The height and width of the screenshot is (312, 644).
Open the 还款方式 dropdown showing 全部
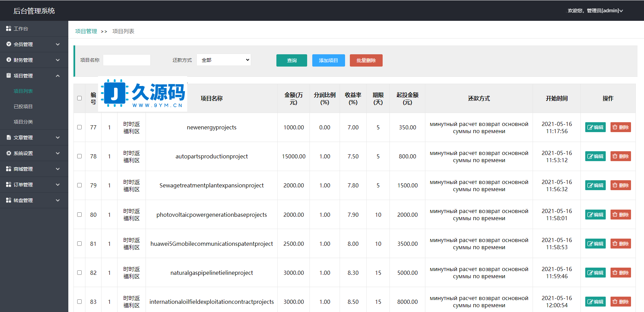224,60
